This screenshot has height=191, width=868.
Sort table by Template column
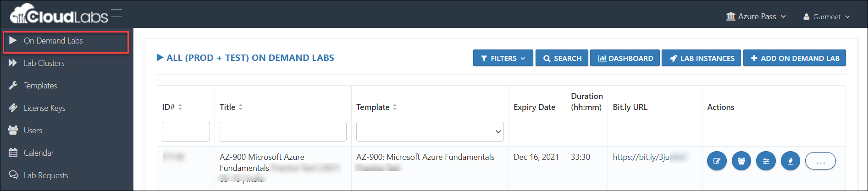(377, 107)
